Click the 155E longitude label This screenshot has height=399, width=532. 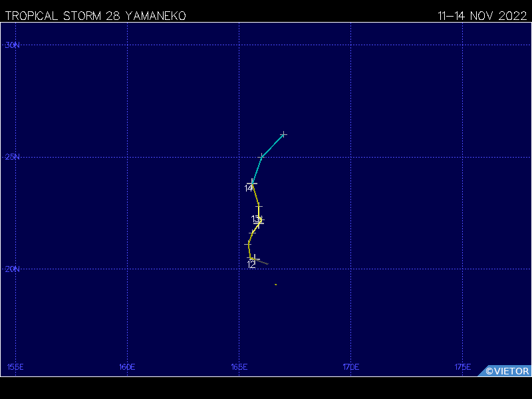pyautogui.click(x=15, y=367)
